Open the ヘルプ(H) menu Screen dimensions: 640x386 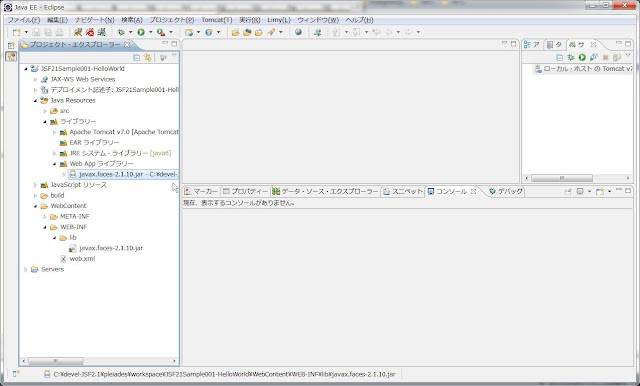point(359,20)
